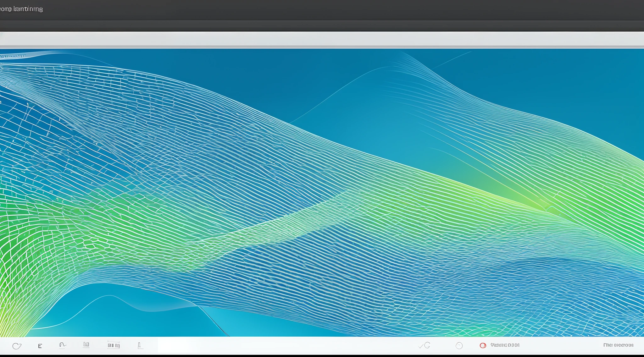Click the wide ruler-like bars icon in bottom toolbar
Screen dimensions: 644x357
pyautogui.click(x=114, y=345)
